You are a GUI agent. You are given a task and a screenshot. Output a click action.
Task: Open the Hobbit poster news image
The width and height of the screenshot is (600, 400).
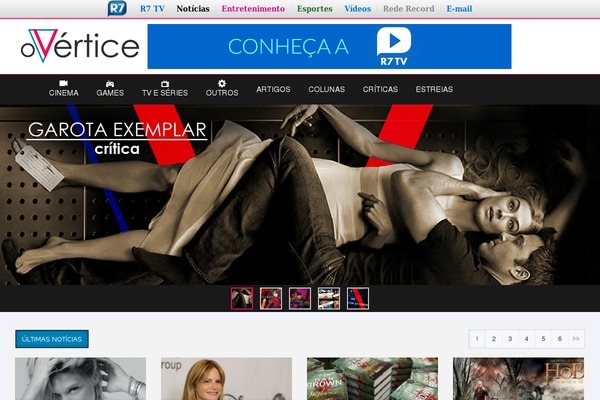519,379
